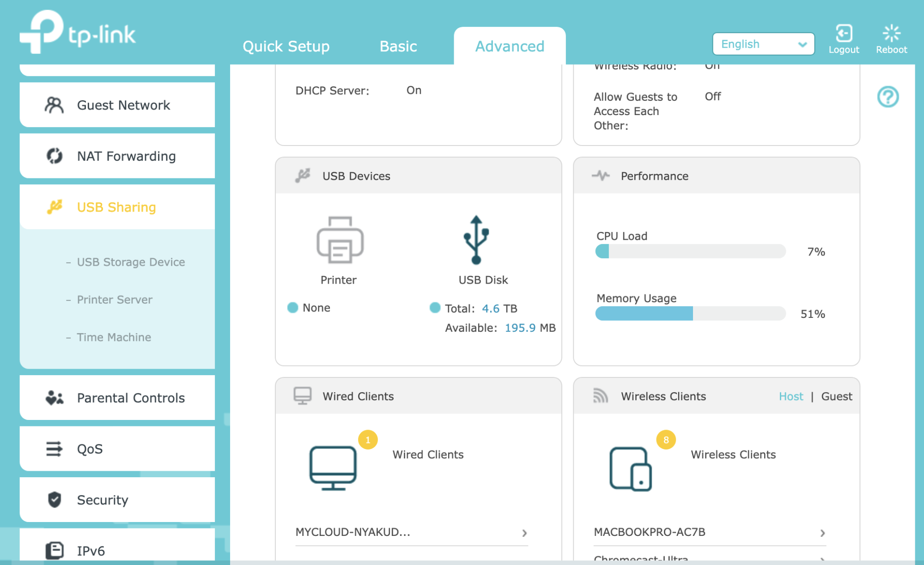Switch to the Basic tab
Viewport: 924px width, 565px height.
(x=398, y=46)
